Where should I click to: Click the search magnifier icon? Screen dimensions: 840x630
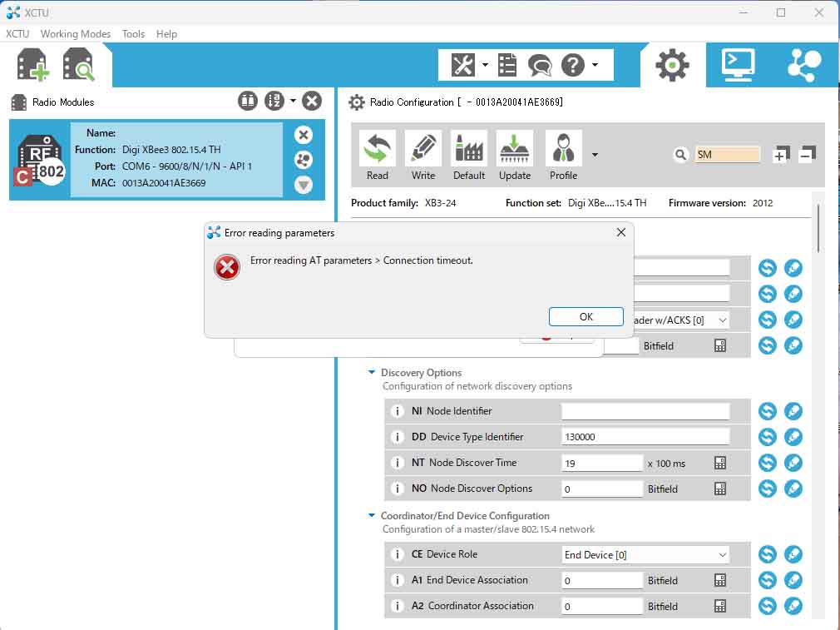pos(680,155)
